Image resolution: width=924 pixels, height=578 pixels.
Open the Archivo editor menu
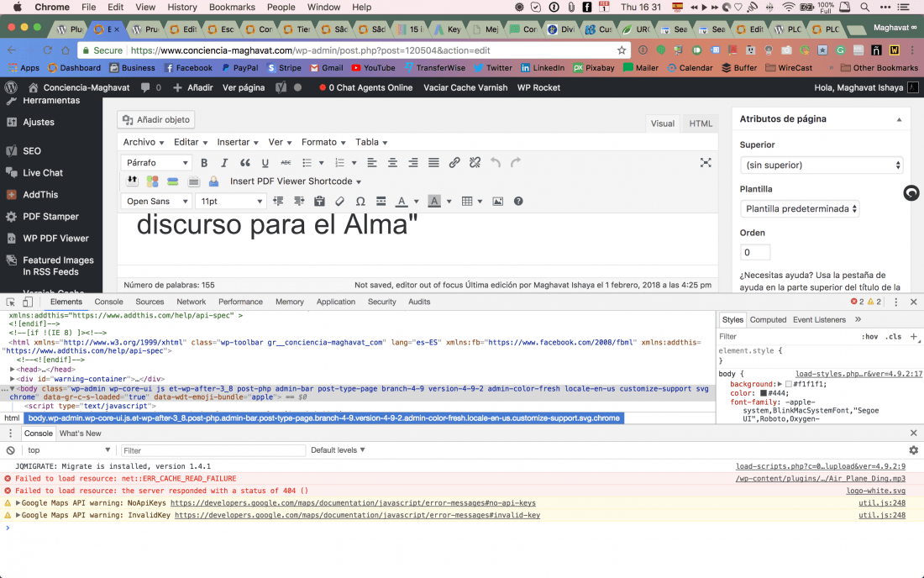143,142
